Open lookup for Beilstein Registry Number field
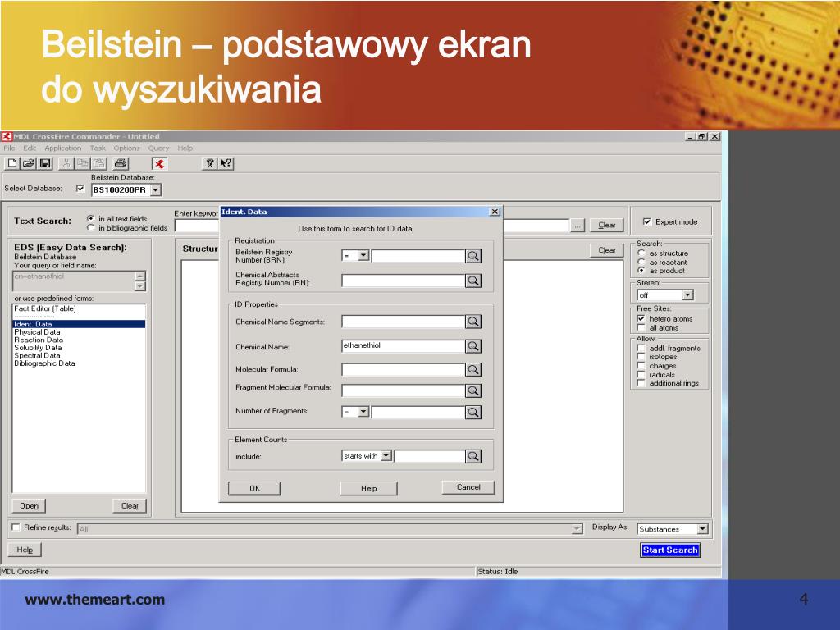Viewport: 840px width, 630px height. click(x=473, y=256)
